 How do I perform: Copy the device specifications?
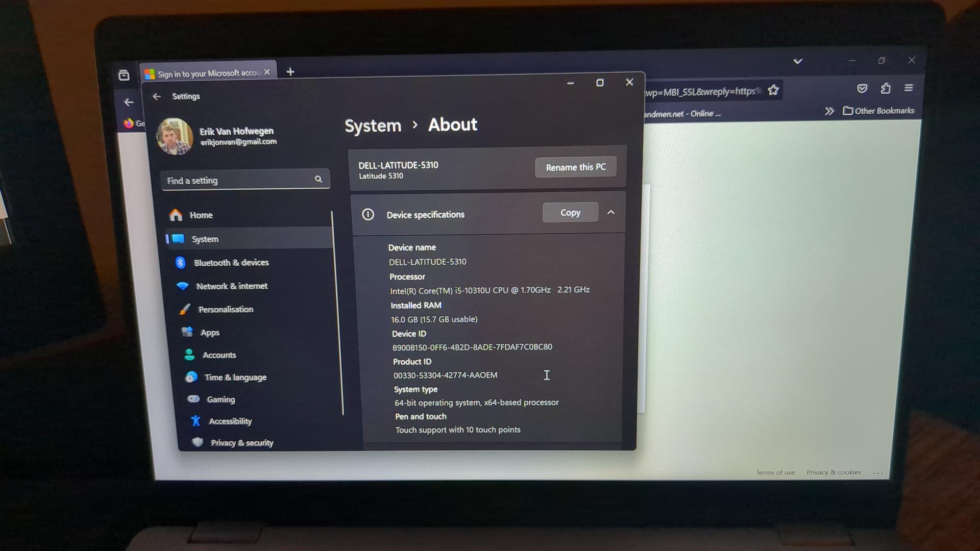click(x=570, y=212)
